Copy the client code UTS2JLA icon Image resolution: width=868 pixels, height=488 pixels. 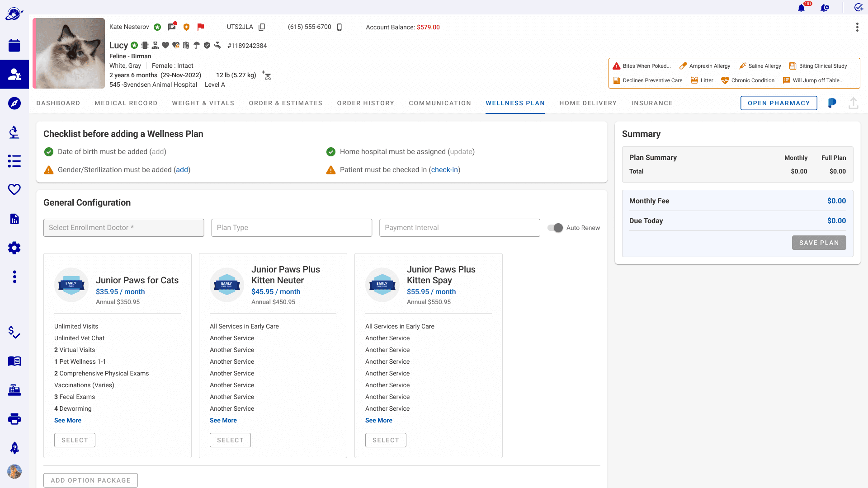(262, 27)
